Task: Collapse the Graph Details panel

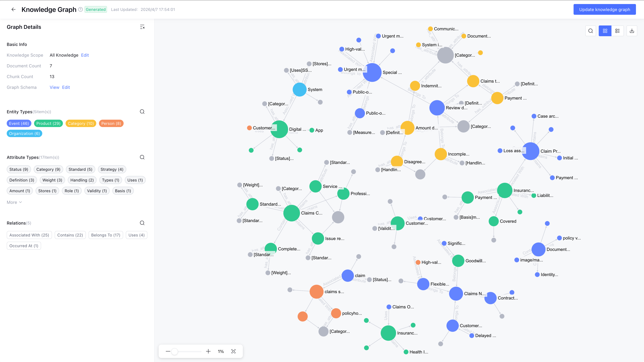Action: pos(142,27)
